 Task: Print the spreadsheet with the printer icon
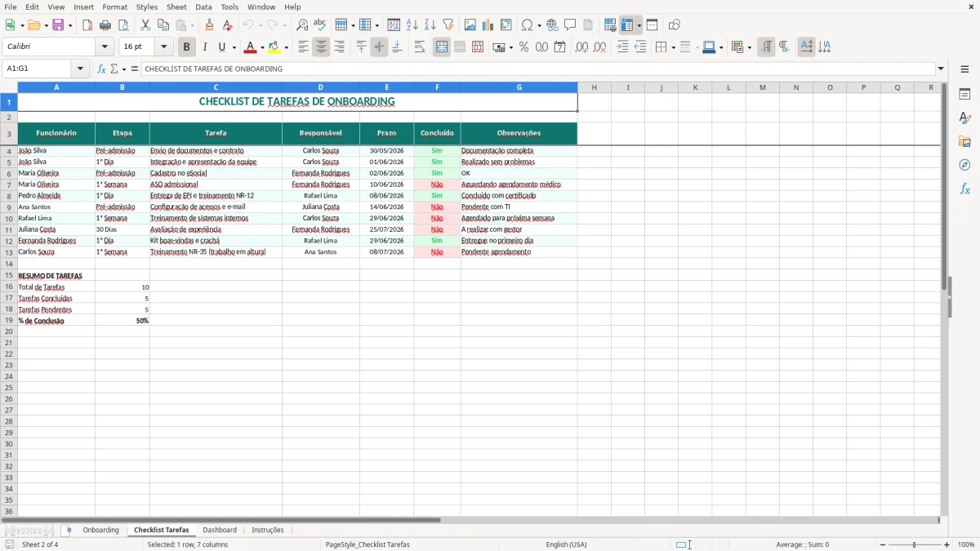[105, 25]
